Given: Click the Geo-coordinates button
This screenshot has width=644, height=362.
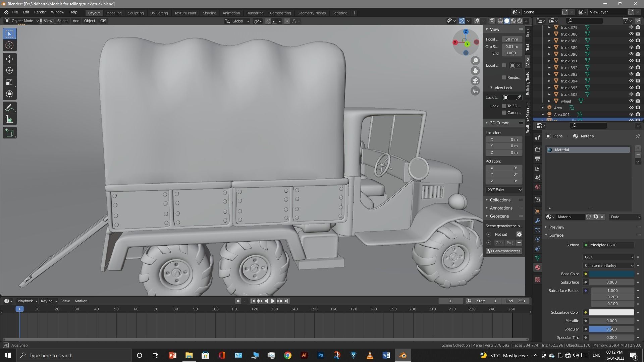Looking at the screenshot, I should coord(504,251).
